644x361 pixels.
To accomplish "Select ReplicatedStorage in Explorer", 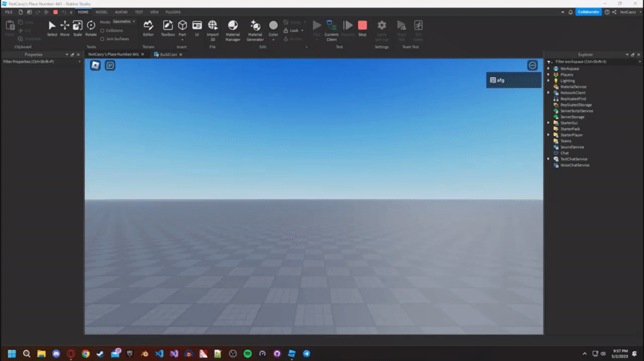I will pyautogui.click(x=576, y=105).
